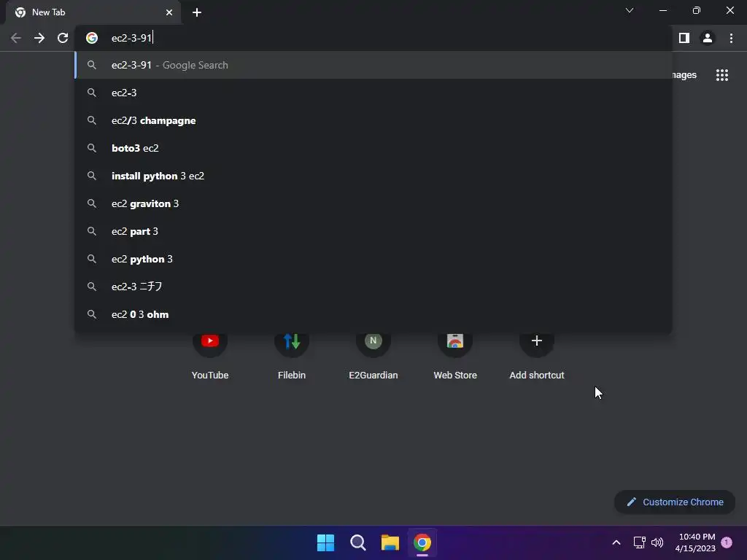Image resolution: width=747 pixels, height=560 pixels.
Task: Click the Chrome taskbar icon
Action: coord(422,542)
